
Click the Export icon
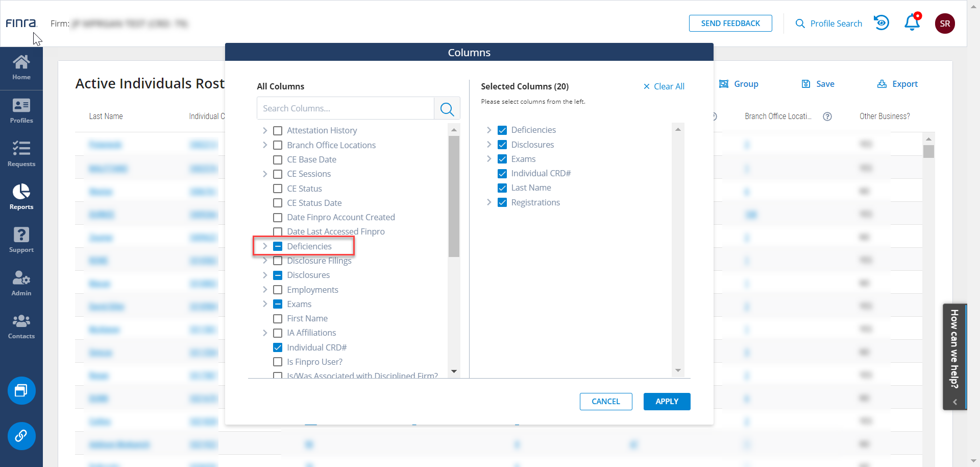(882, 84)
